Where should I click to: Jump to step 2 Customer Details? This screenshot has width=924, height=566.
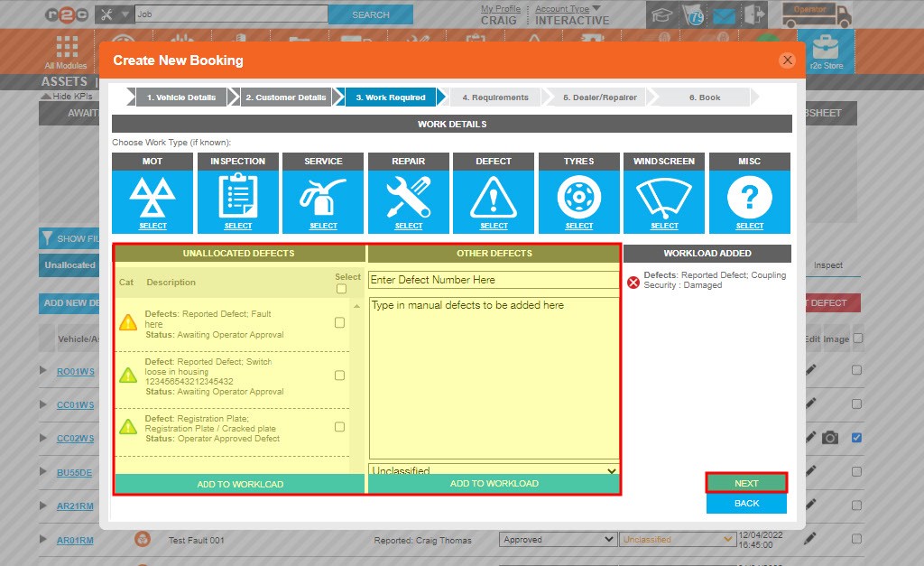click(285, 97)
